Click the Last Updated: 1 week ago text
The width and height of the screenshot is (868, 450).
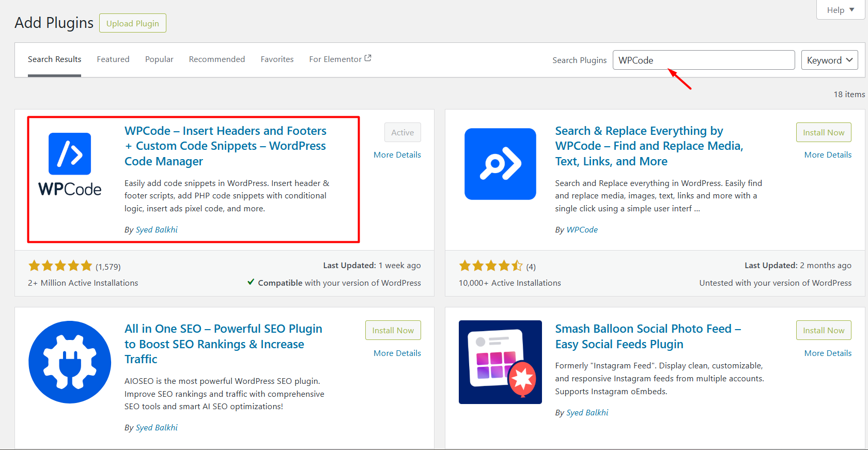pos(372,266)
